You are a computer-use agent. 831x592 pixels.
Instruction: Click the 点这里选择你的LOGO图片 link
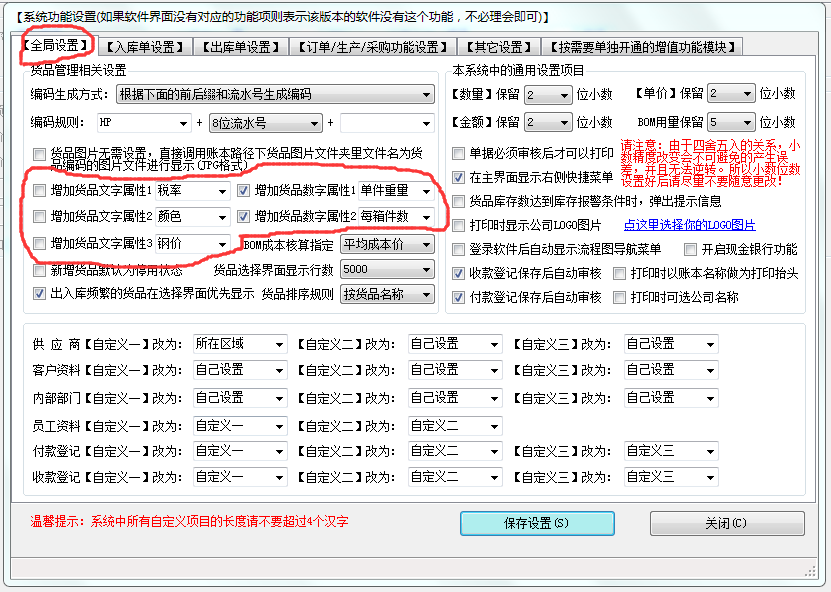[x=689, y=225]
